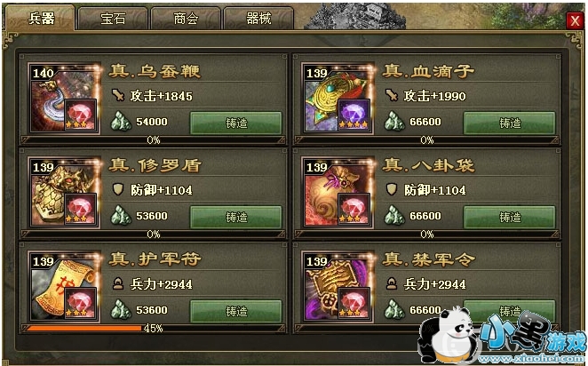Screen dimensions: 588x366
Task: Open the 器械 tab
Action: click(258, 19)
